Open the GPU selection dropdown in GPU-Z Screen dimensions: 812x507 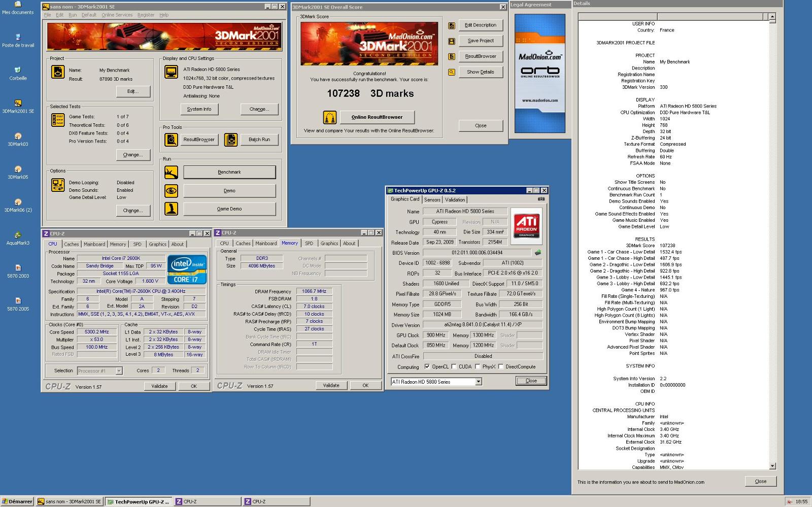(x=478, y=382)
